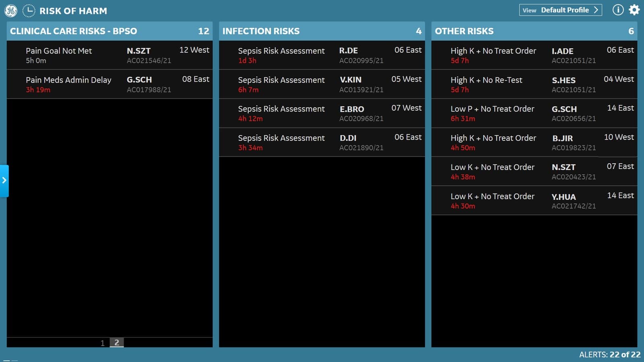Image resolution: width=644 pixels, height=362 pixels.
Task: Open the information icon
Action: (x=618, y=10)
